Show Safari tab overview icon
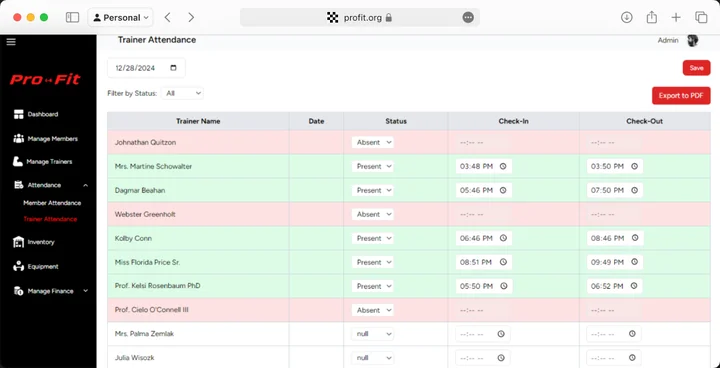Screen dimensions: 720x368 tap(701, 17)
